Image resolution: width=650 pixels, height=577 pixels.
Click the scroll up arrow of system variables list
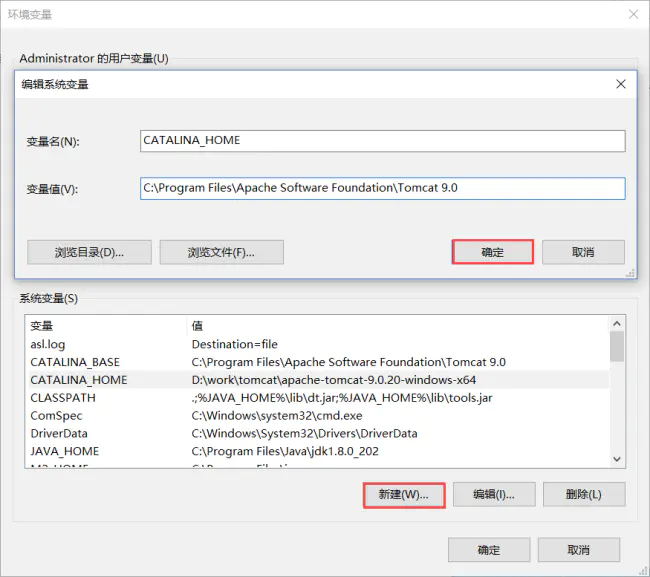(x=617, y=324)
